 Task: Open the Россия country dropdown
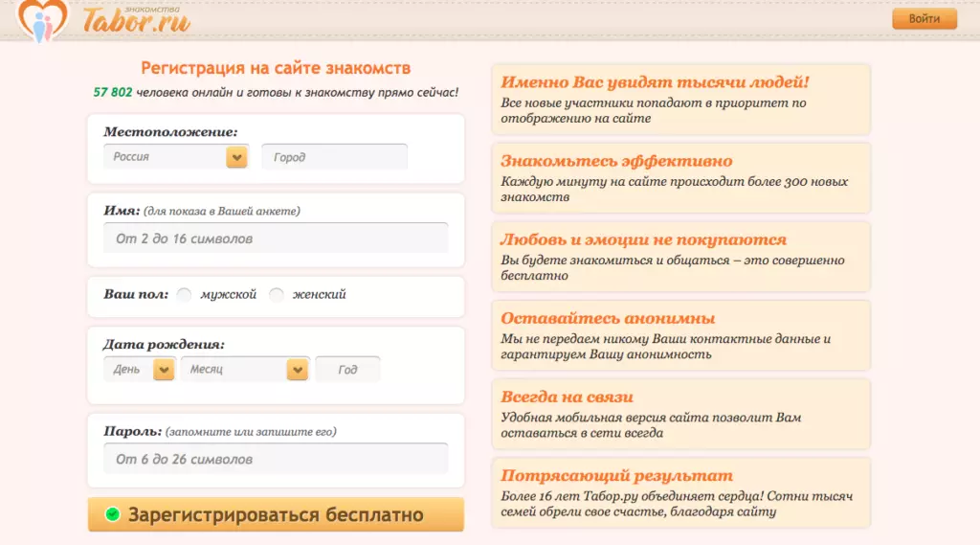(176, 156)
